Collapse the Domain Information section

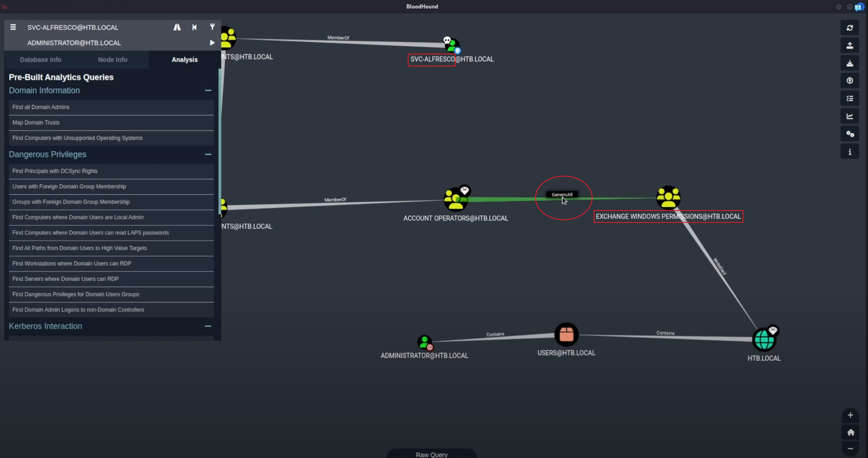pos(208,90)
